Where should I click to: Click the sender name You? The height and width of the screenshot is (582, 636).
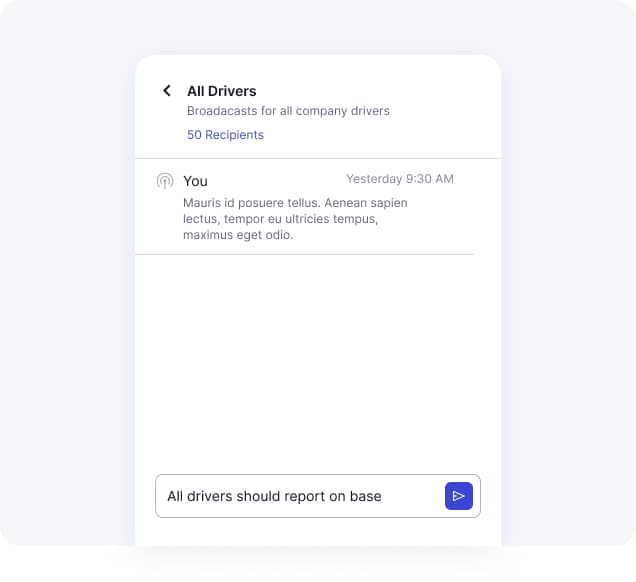pyautogui.click(x=195, y=181)
